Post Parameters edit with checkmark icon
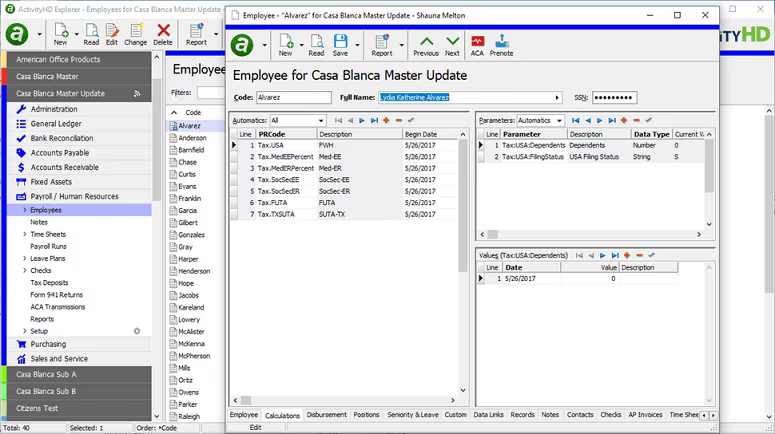The image size is (775, 434). click(x=648, y=120)
